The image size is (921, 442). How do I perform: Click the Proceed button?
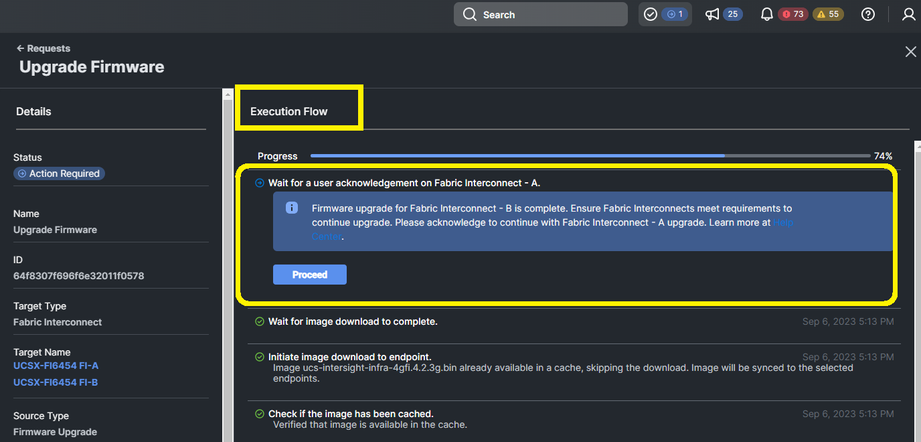coord(310,275)
